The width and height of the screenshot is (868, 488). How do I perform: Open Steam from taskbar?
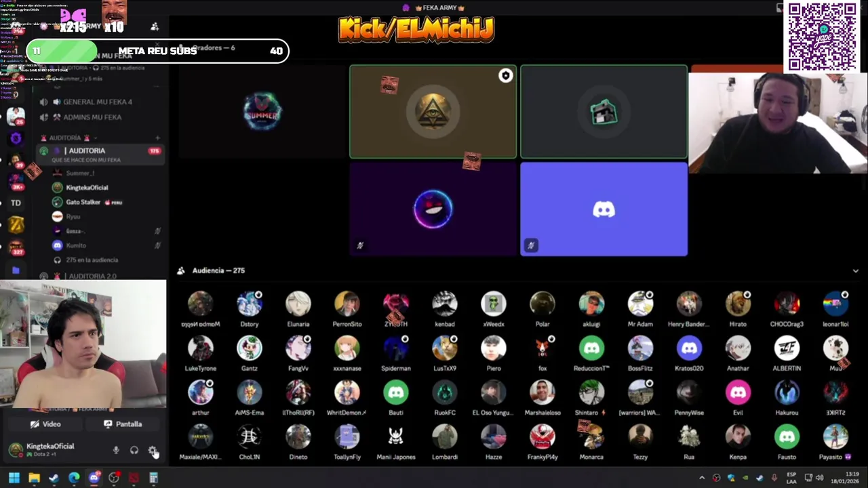(x=54, y=478)
